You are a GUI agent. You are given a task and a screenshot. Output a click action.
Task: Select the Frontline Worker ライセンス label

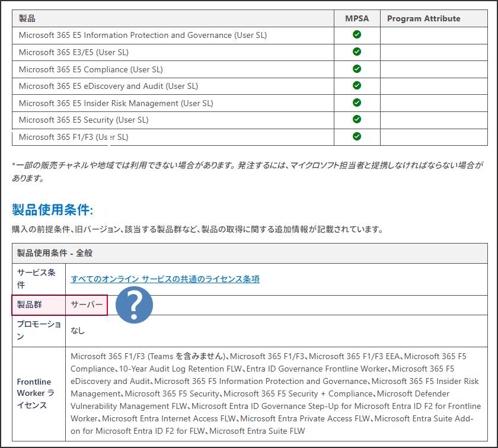tap(36, 393)
